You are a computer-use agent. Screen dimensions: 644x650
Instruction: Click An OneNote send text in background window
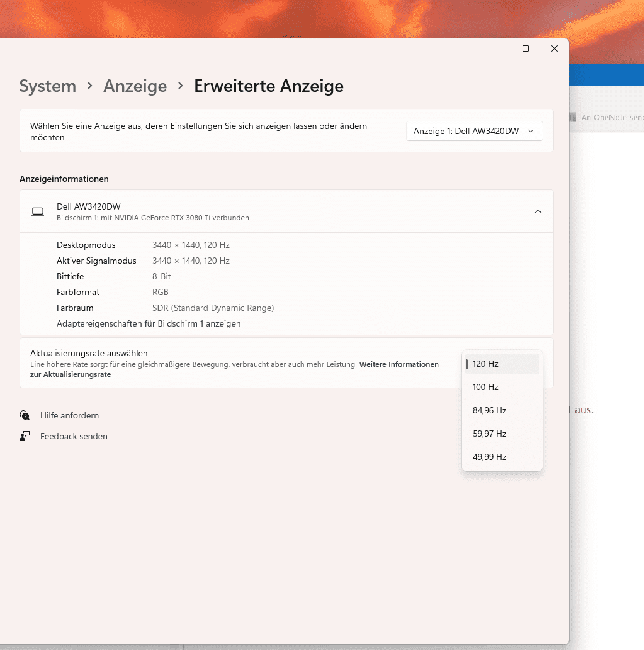pos(613,117)
